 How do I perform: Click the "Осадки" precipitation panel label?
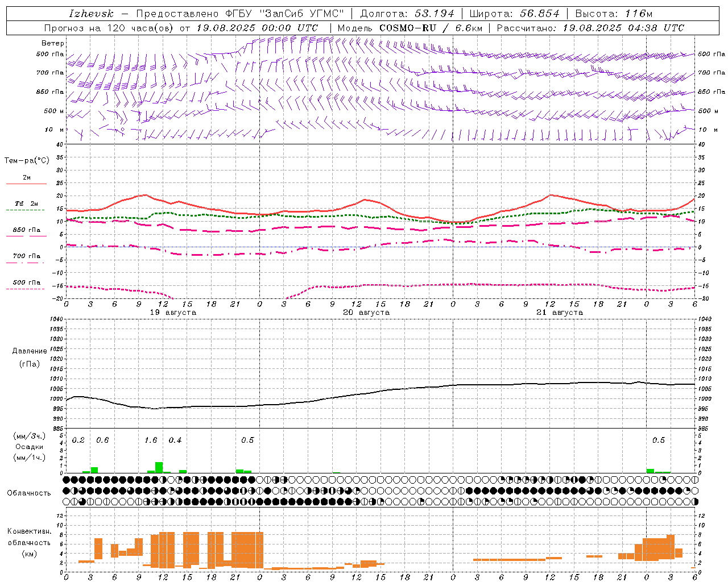(30, 447)
